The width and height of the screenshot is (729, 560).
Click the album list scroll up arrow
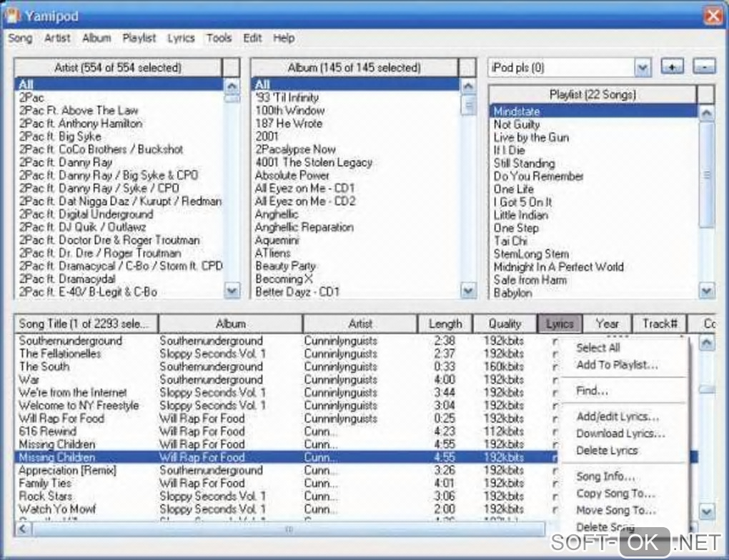coord(467,86)
